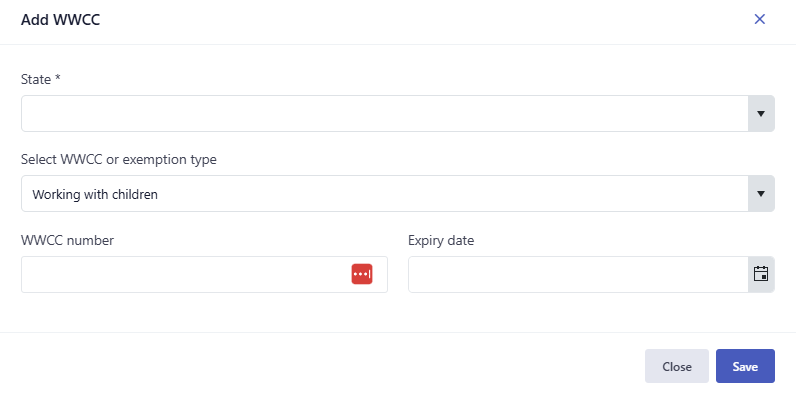Image resolution: width=796 pixels, height=399 pixels.
Task: Click the 'State *' field label
Action: coord(41,79)
